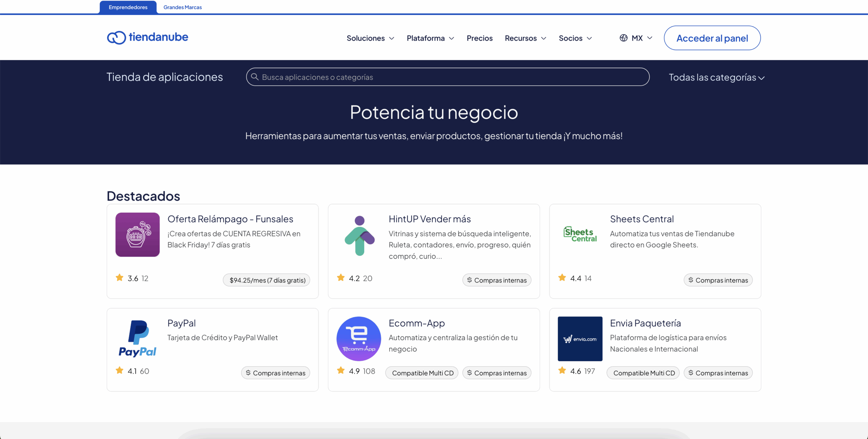The image size is (868, 439).
Task: Expand the Plataforma menu
Action: [x=430, y=38]
